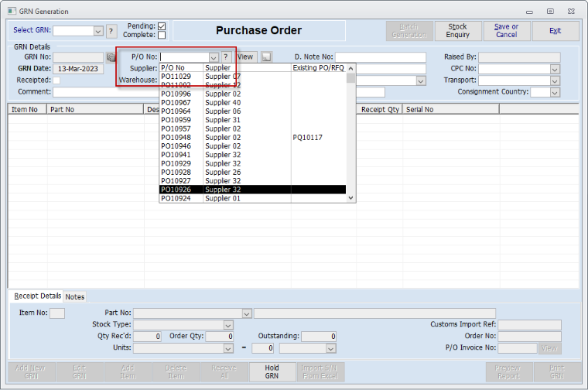Select PO10964 Supplier 06 row
The image size is (588, 390).
[252, 111]
